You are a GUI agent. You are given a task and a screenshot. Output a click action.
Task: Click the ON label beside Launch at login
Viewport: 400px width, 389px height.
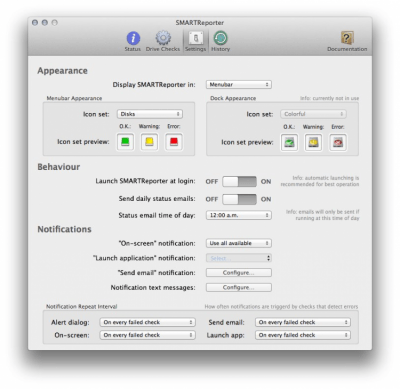click(266, 182)
